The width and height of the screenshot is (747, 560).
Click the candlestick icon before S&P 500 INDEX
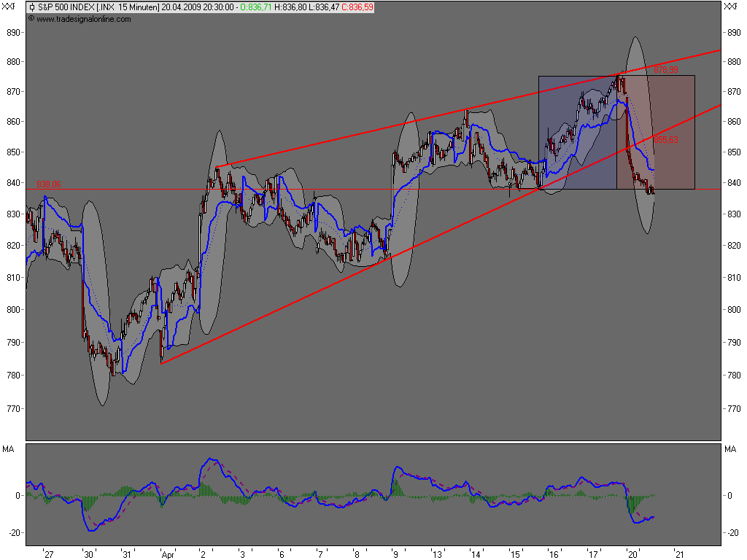click(x=32, y=7)
